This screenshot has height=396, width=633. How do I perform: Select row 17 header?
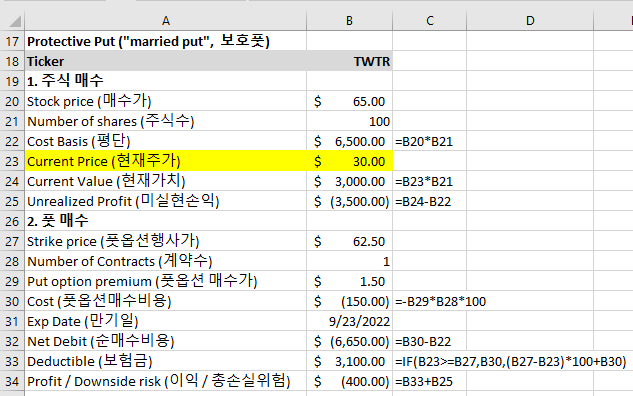(x=12, y=41)
